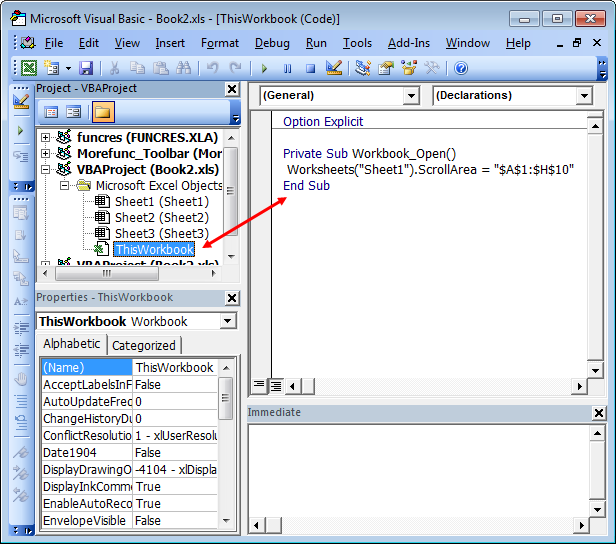Viewport: 616px width, 544px height.
Task: Click View Object icon in Project panel
Action: [x=73, y=112]
